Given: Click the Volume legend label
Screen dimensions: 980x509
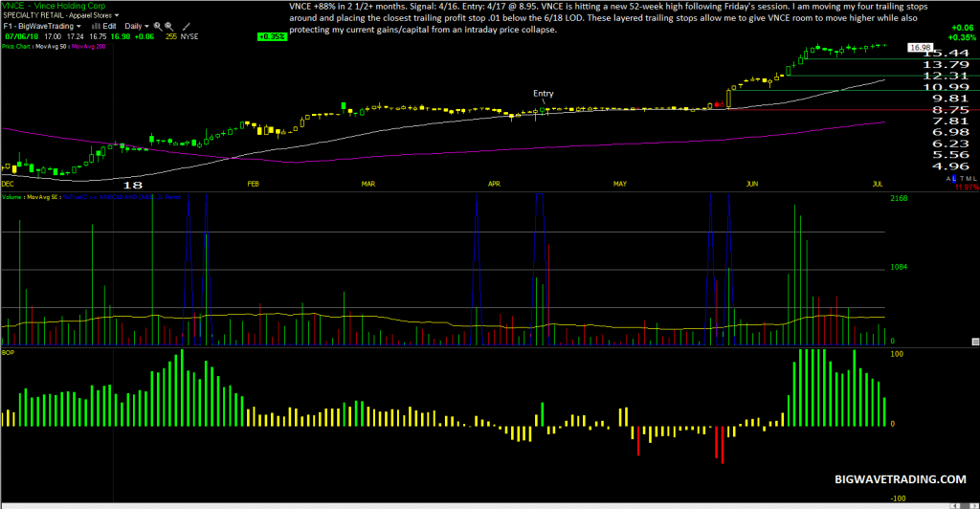Looking at the screenshot, I should [x=11, y=197].
